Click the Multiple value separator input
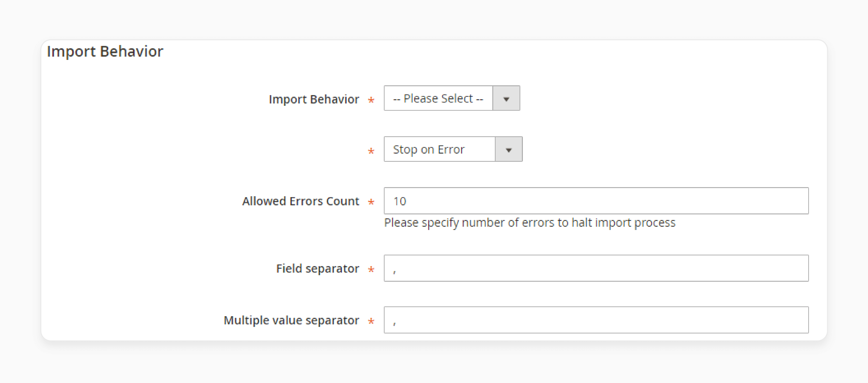The height and width of the screenshot is (383, 868). coord(596,320)
